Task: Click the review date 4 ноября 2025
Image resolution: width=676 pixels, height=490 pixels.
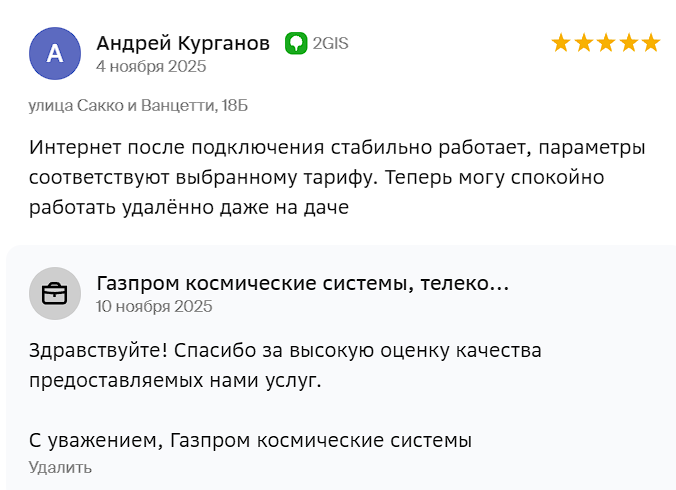Action: (151, 67)
